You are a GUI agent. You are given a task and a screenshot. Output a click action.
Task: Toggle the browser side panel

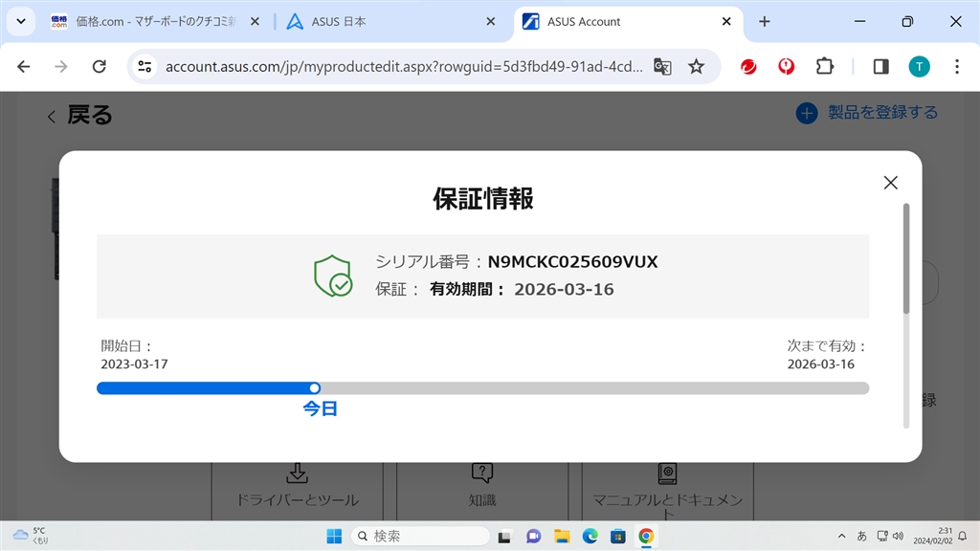(881, 66)
